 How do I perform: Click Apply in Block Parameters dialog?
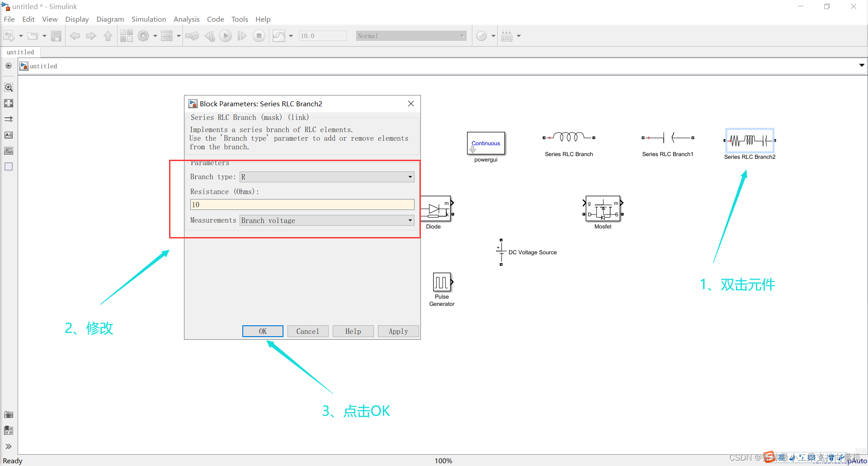(398, 331)
